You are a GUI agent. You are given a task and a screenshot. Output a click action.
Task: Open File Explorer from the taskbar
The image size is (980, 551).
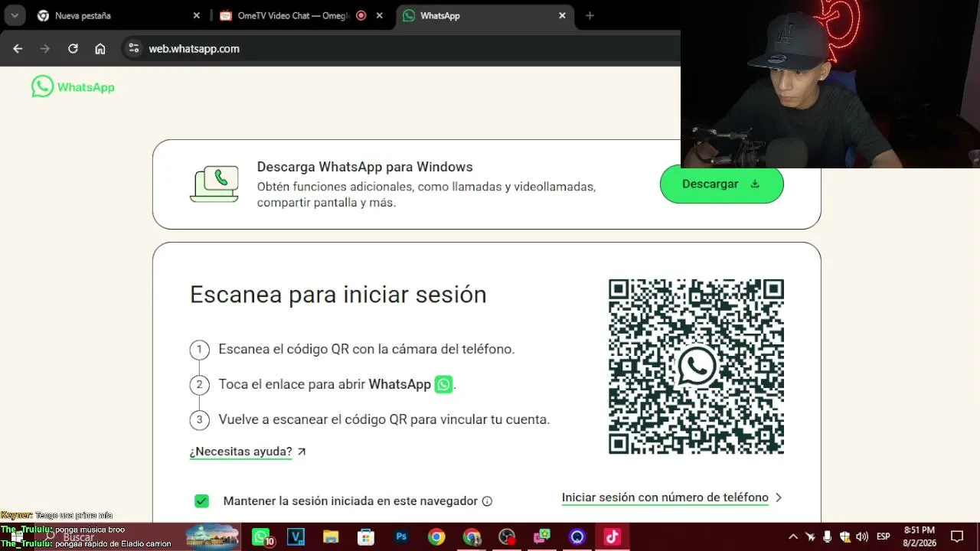pos(331,537)
